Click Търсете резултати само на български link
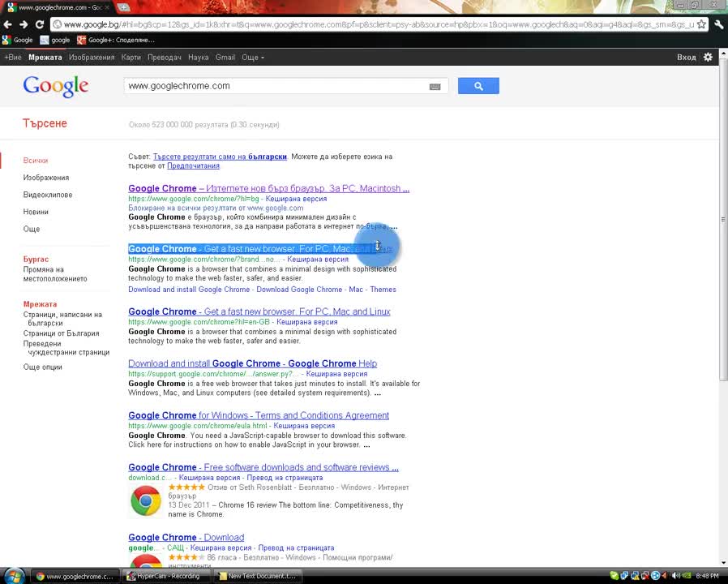 tap(220, 157)
